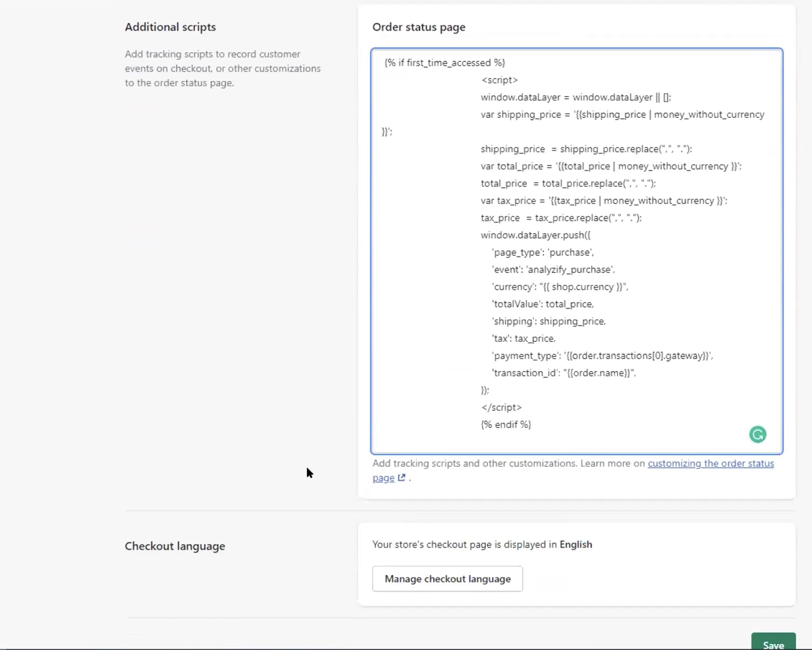Click the 'Additional scripts' section title
The image size is (812, 650).
170,27
